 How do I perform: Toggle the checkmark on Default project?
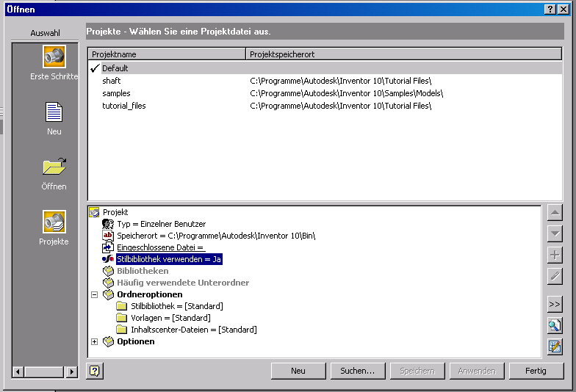(x=95, y=68)
